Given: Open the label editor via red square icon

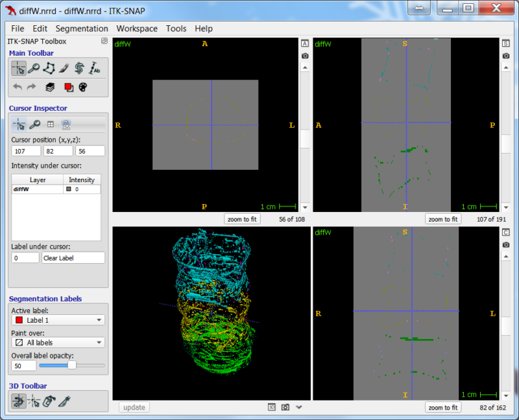Looking at the screenshot, I should click(x=69, y=86).
